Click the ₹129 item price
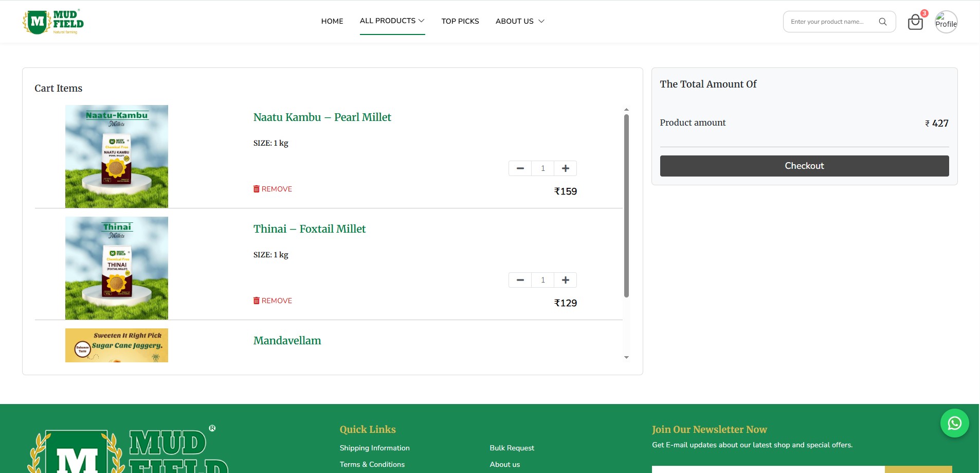The height and width of the screenshot is (473, 980). (x=566, y=303)
